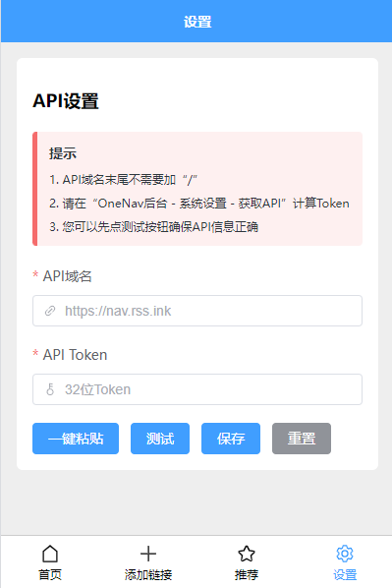The height and width of the screenshot is (588, 392).
Task: Select the 设置 tab label at bottom
Action: [x=345, y=574]
